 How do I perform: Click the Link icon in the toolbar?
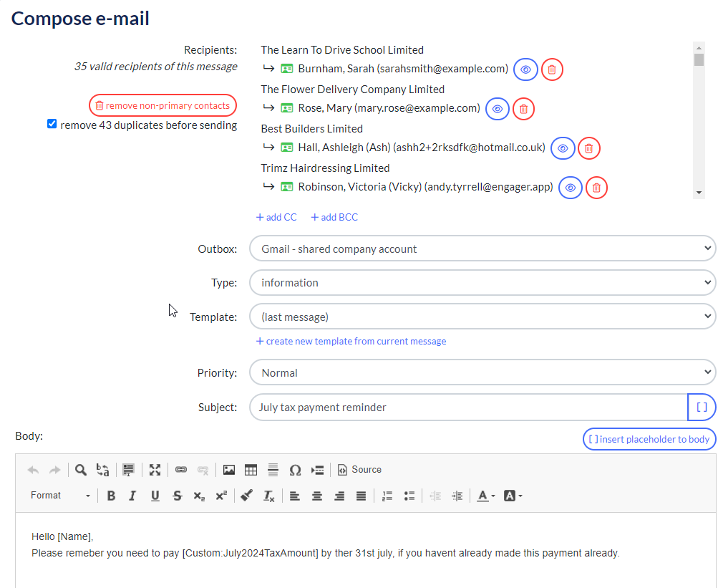click(x=181, y=470)
